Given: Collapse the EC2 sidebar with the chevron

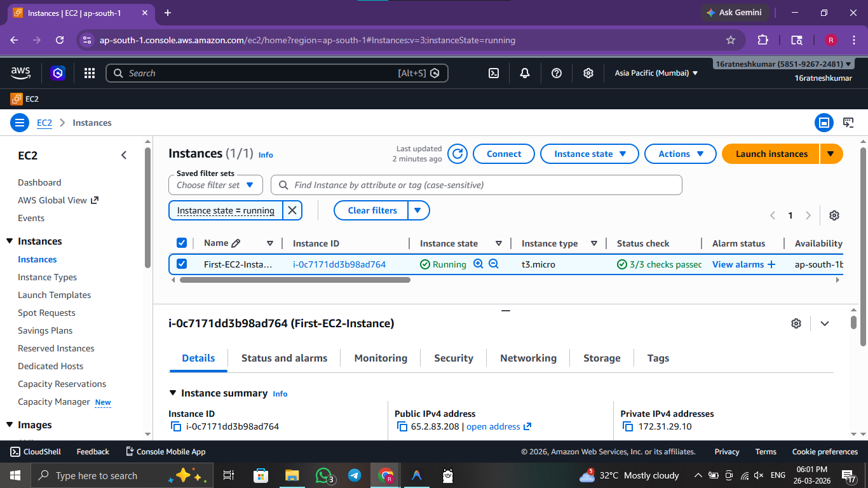Looking at the screenshot, I should (124, 155).
